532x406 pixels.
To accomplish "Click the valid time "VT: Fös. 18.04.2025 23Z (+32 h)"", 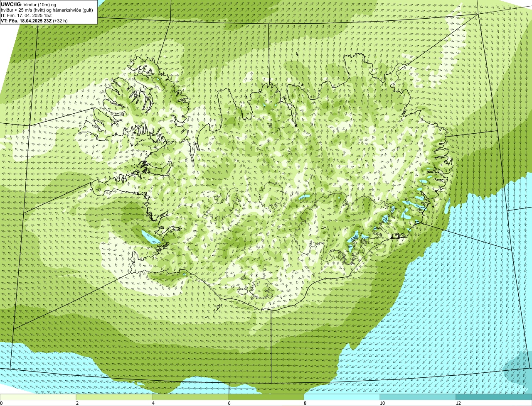I will coord(34,21).
